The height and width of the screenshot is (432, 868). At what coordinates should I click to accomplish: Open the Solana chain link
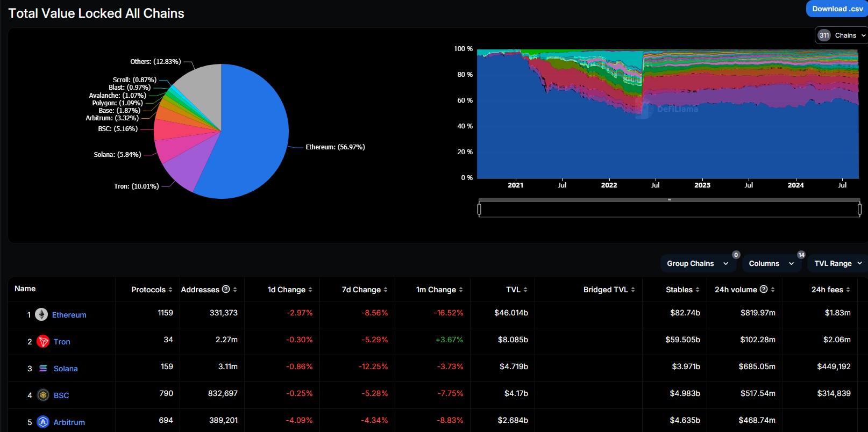click(x=66, y=369)
